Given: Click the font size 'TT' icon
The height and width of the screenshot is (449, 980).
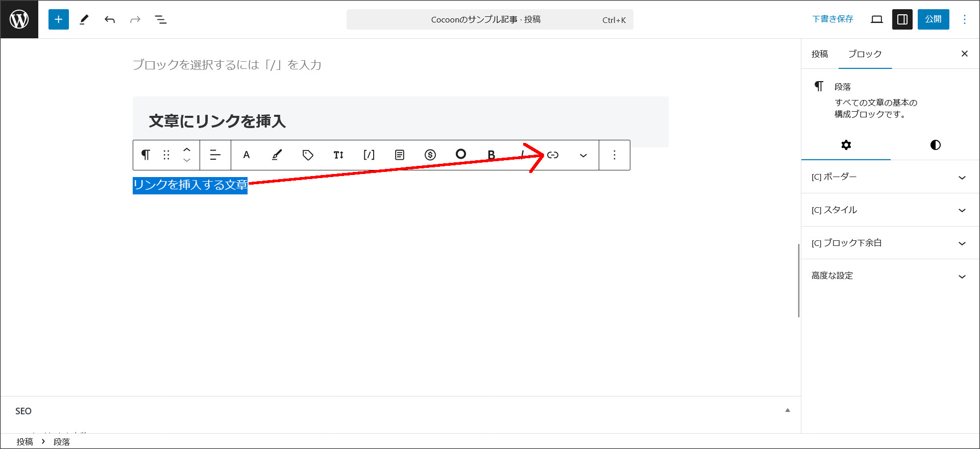Looking at the screenshot, I should pos(338,155).
